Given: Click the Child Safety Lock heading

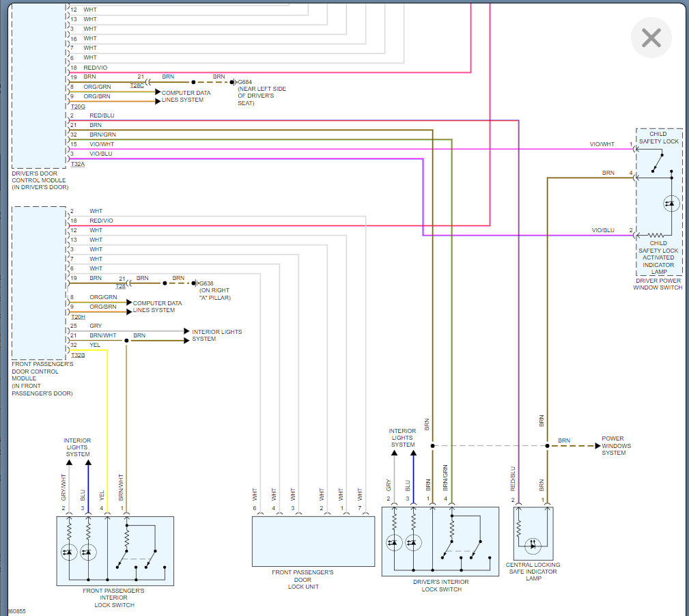Looking at the screenshot, I should click(x=658, y=137).
